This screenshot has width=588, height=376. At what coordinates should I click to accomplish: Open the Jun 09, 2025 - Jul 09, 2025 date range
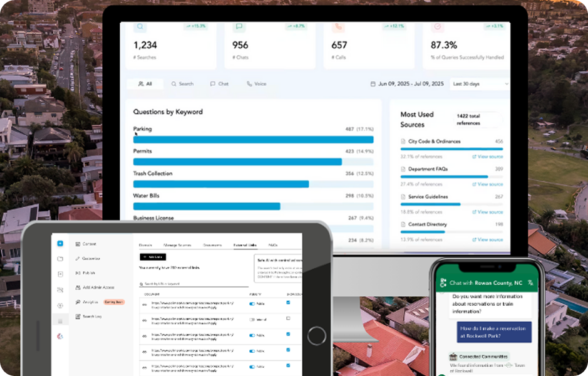[x=407, y=84]
